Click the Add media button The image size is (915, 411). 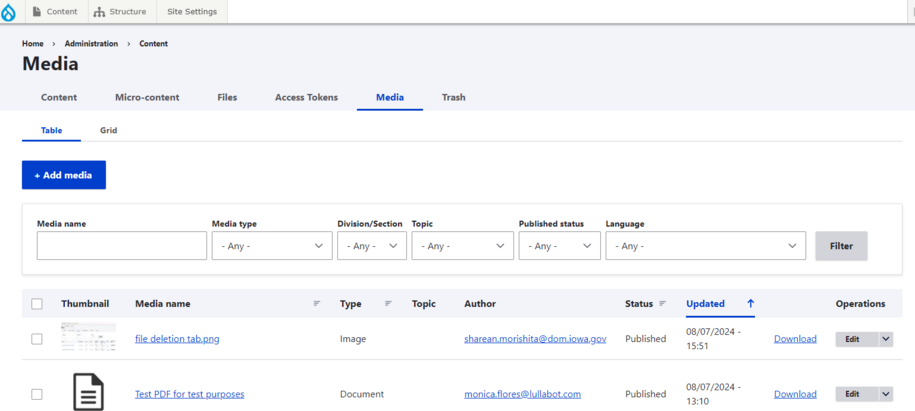64,175
